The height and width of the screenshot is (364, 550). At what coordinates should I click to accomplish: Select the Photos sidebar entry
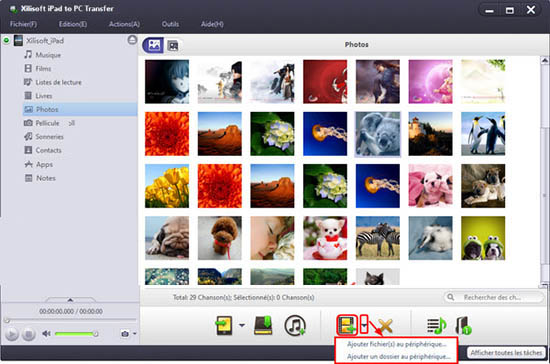pyautogui.click(x=80, y=109)
